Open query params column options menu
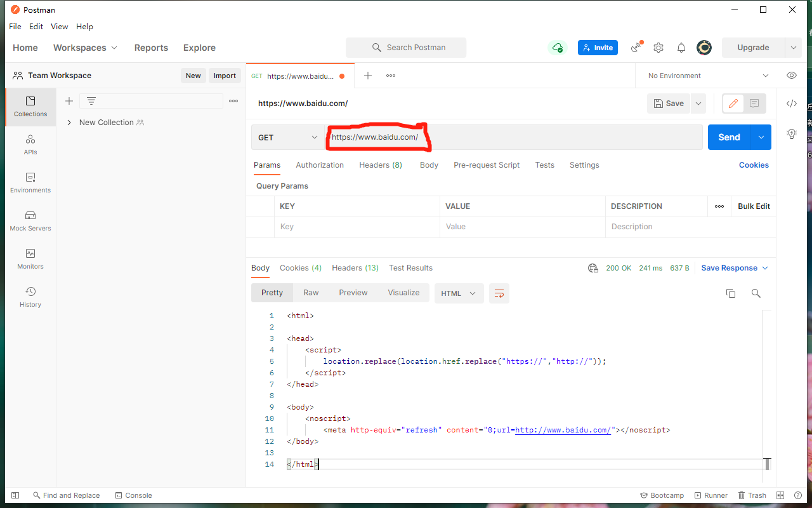 pyautogui.click(x=719, y=206)
